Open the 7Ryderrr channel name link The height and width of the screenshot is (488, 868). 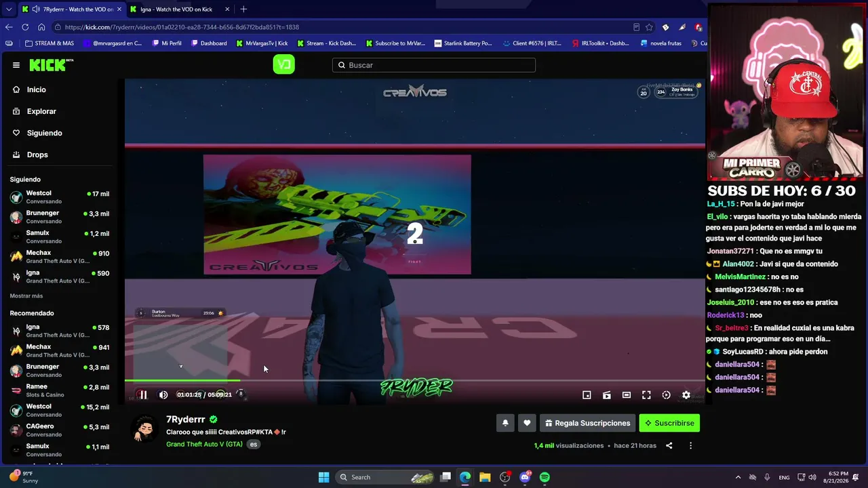pos(186,420)
